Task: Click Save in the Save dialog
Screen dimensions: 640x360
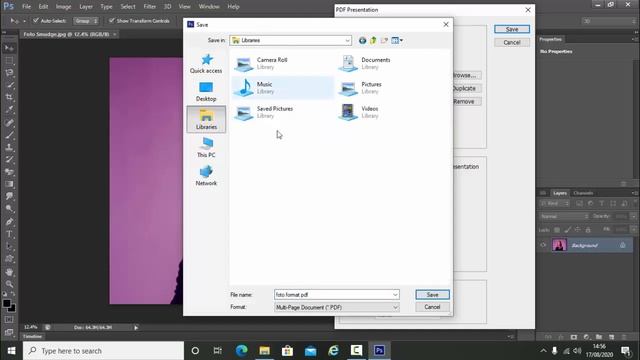Action: pyautogui.click(x=433, y=295)
